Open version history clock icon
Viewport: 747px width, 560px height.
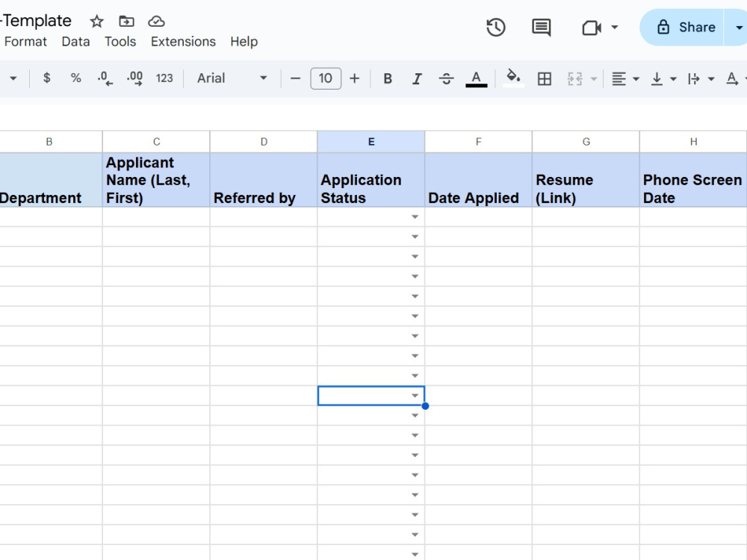coord(496,27)
